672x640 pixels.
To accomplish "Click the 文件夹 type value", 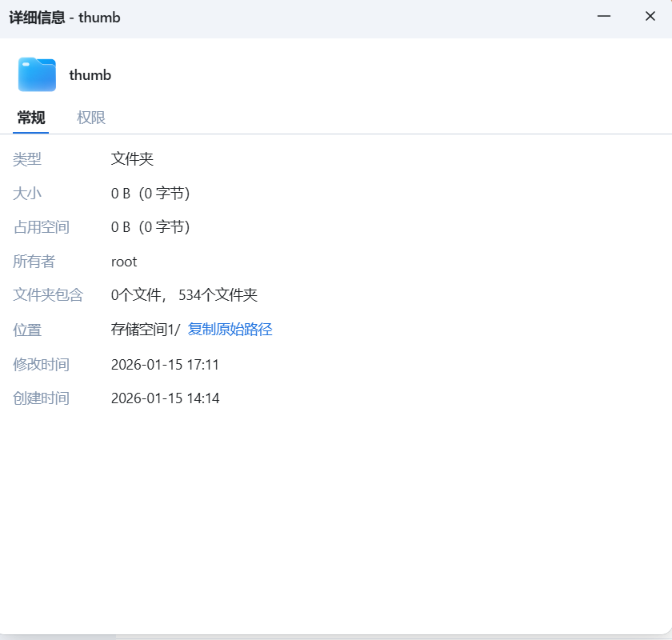I will (132, 159).
